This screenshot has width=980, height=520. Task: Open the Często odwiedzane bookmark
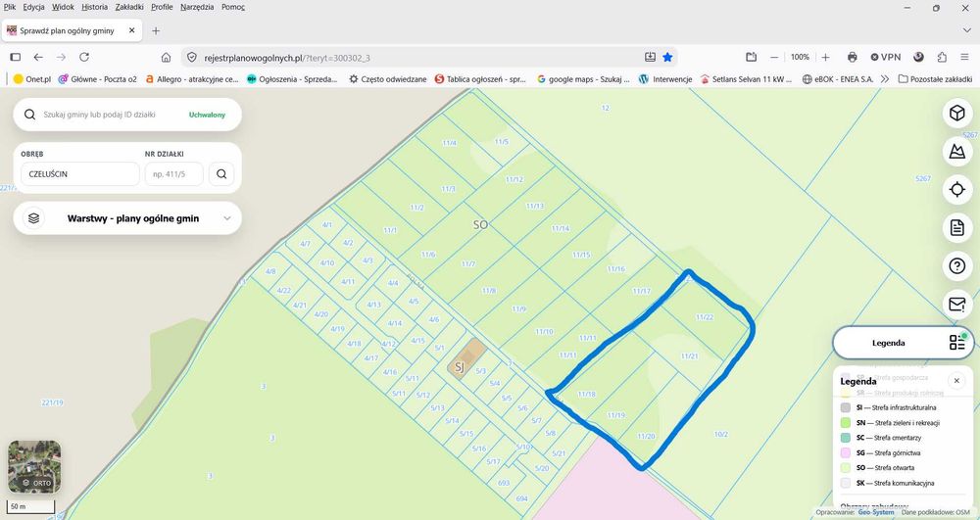tap(387, 79)
